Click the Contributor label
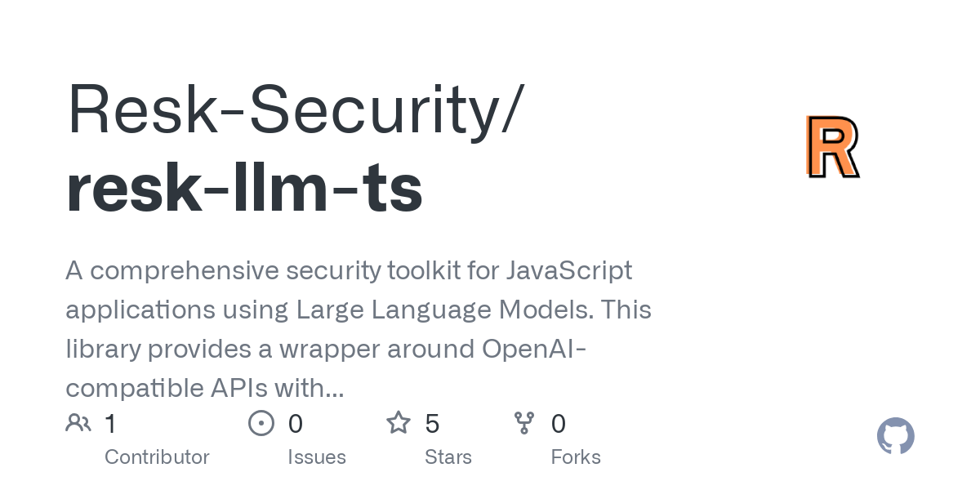This screenshot has height=490, width=980. (157, 457)
